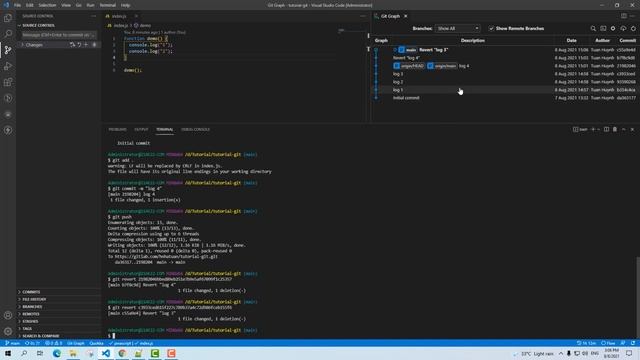The height and width of the screenshot is (360, 640).
Task: Open Git Graph repository settings gear
Action: coord(613,29)
